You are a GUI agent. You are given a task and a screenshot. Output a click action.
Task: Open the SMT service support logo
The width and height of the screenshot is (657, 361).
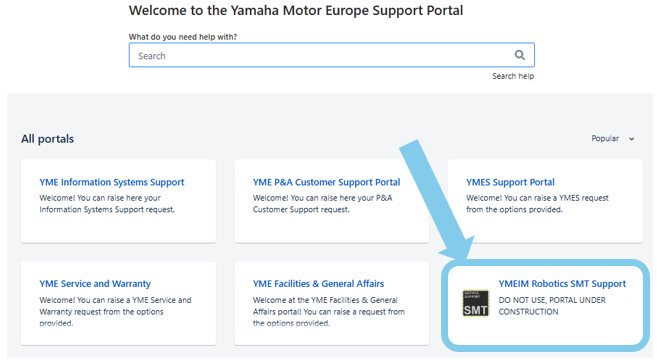(x=476, y=303)
